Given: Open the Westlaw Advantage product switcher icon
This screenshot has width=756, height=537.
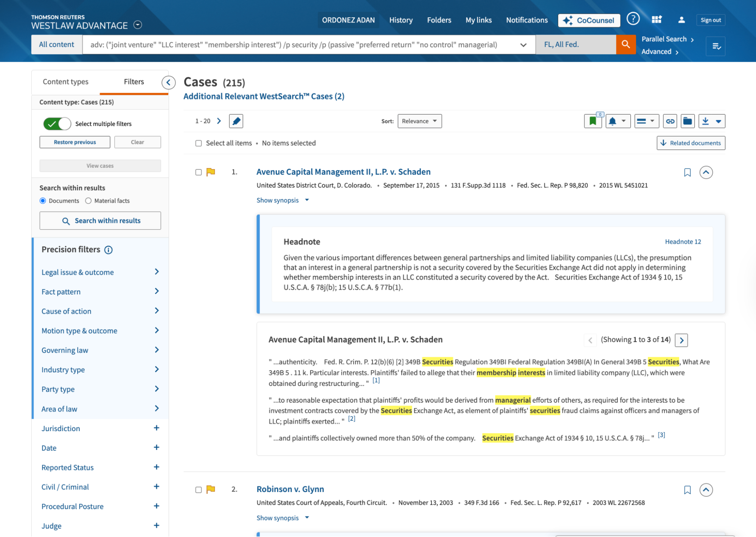Looking at the screenshot, I should click(x=138, y=25).
